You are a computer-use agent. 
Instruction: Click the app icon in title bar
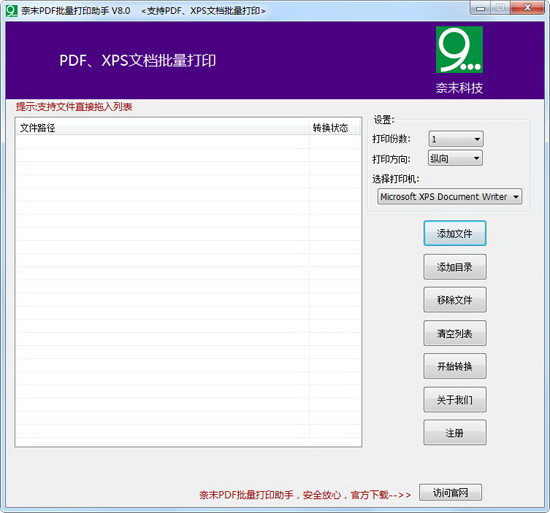tap(11, 11)
